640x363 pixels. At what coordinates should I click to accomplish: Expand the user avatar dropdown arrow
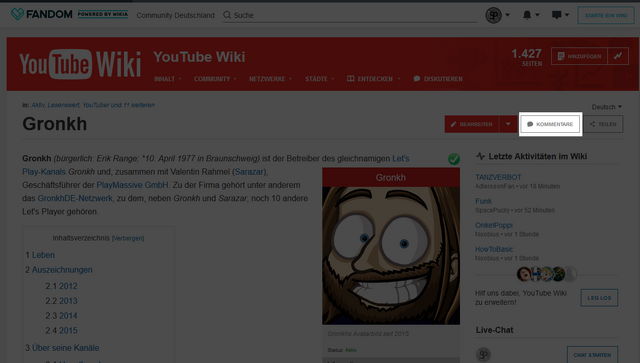coord(507,15)
